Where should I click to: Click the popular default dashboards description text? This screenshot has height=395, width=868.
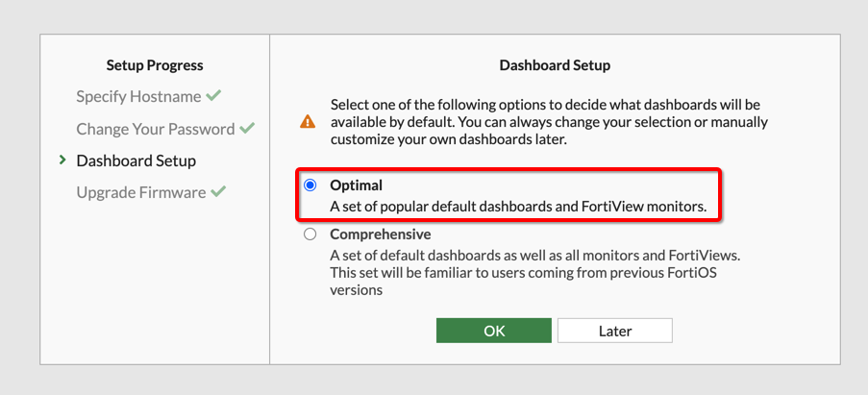pyautogui.click(x=518, y=206)
